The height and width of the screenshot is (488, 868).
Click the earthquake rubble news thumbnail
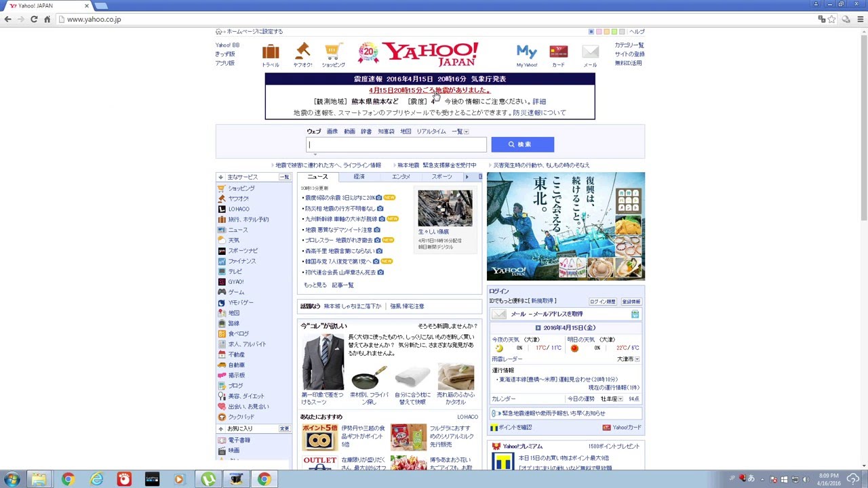pyautogui.click(x=445, y=208)
